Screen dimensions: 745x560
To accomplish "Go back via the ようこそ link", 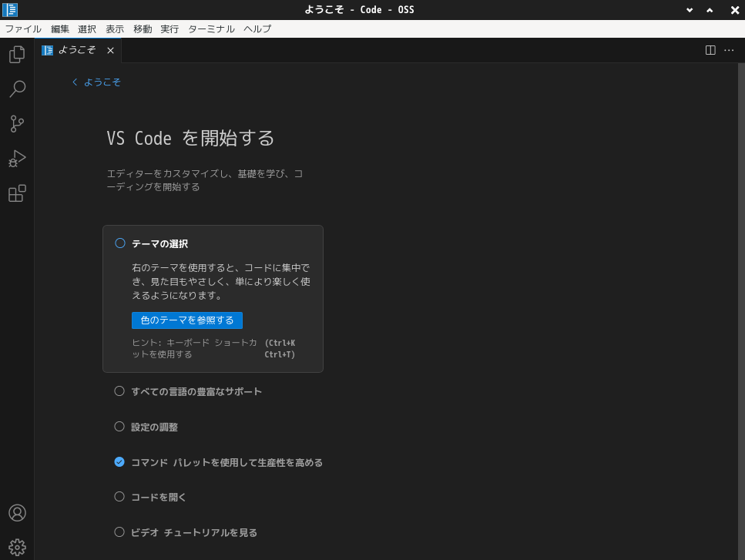I will tap(102, 82).
